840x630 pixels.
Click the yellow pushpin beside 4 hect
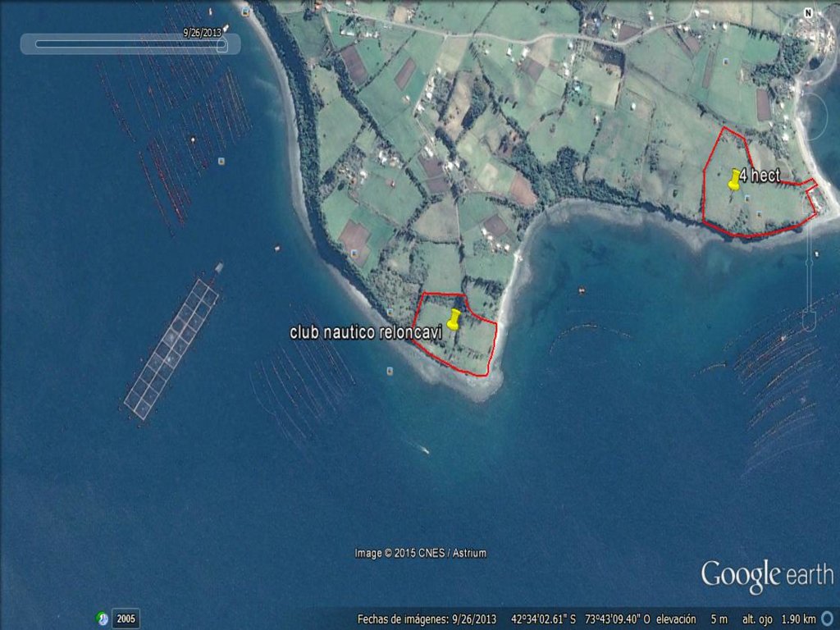click(733, 180)
